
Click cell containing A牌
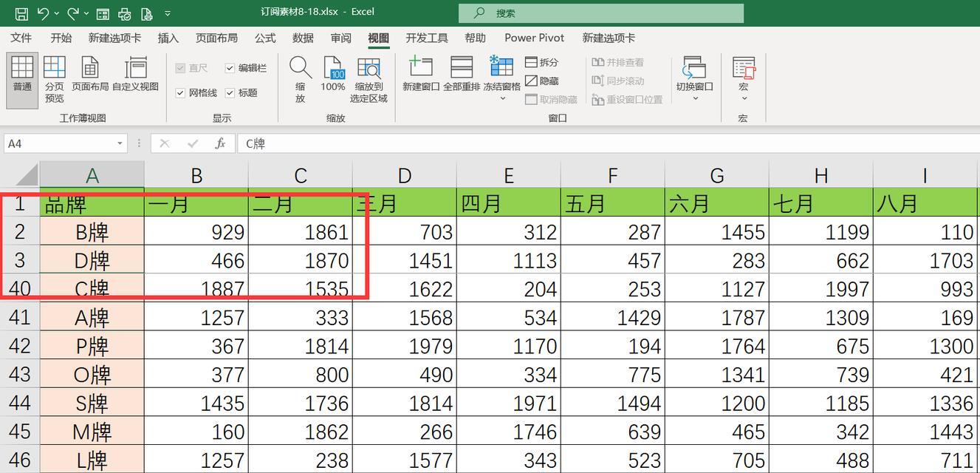[92, 317]
